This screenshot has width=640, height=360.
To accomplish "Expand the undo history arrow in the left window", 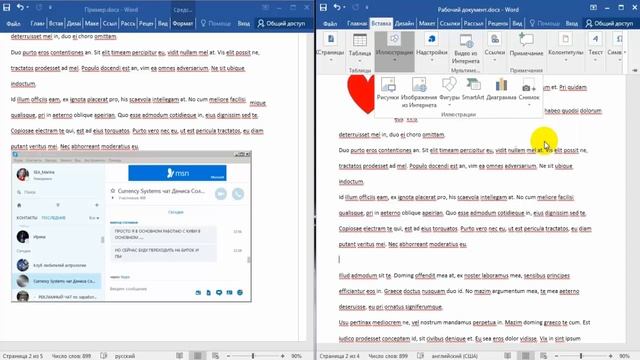I will (x=27, y=7).
